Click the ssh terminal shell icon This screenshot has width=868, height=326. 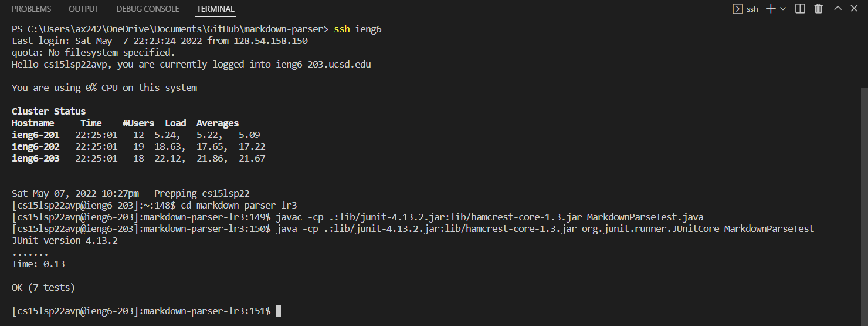[x=737, y=9]
